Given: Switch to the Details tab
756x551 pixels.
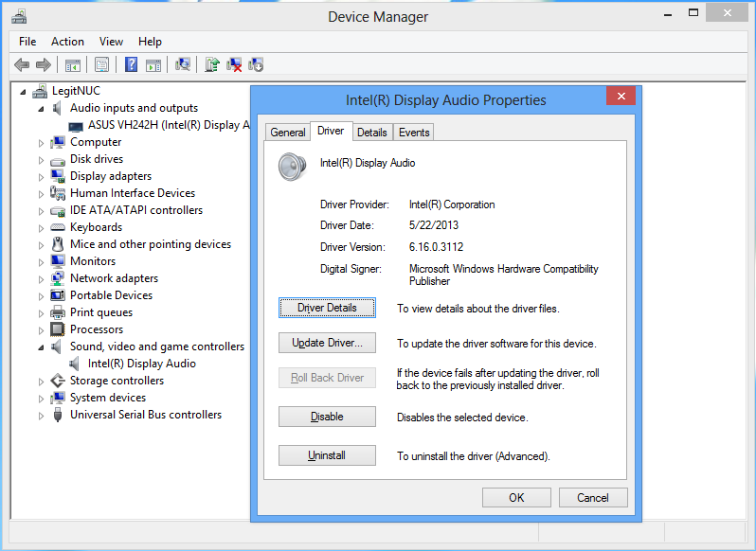Looking at the screenshot, I should click(x=371, y=133).
